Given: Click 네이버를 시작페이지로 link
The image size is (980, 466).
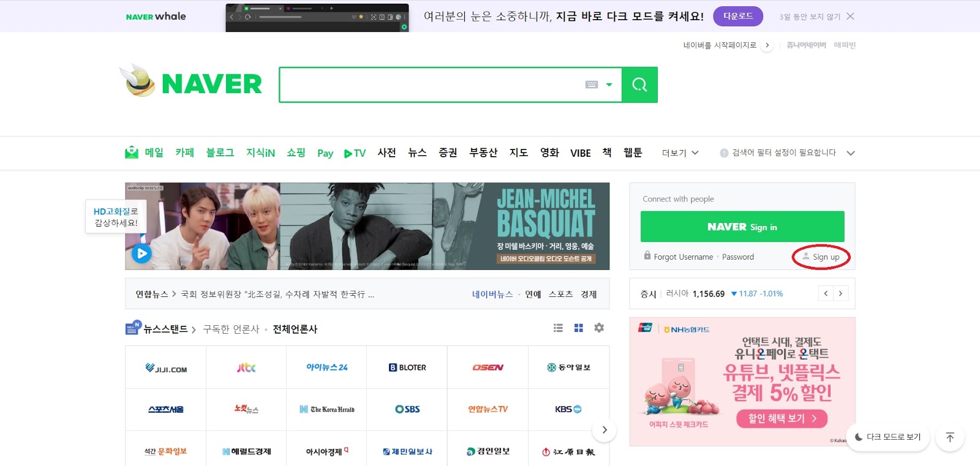Looking at the screenshot, I should (x=720, y=45).
